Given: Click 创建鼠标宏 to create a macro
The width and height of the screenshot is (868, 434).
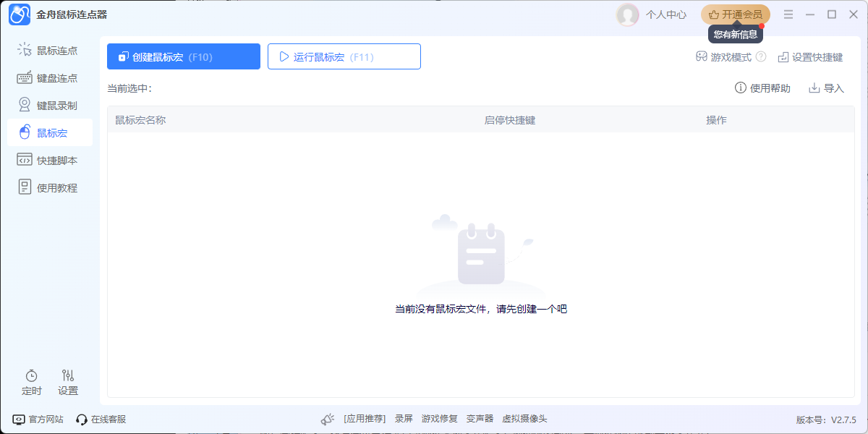Looking at the screenshot, I should click(x=183, y=56).
